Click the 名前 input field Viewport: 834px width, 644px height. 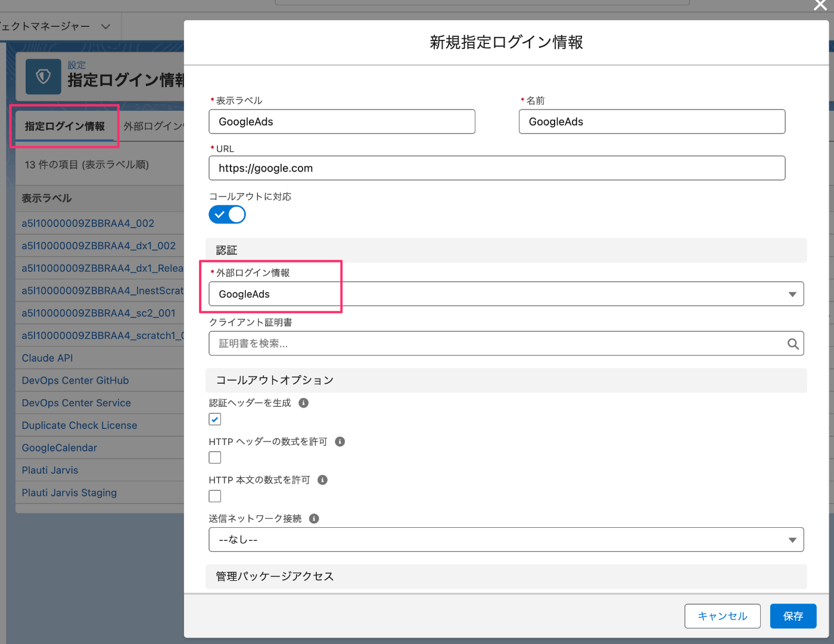[652, 122]
